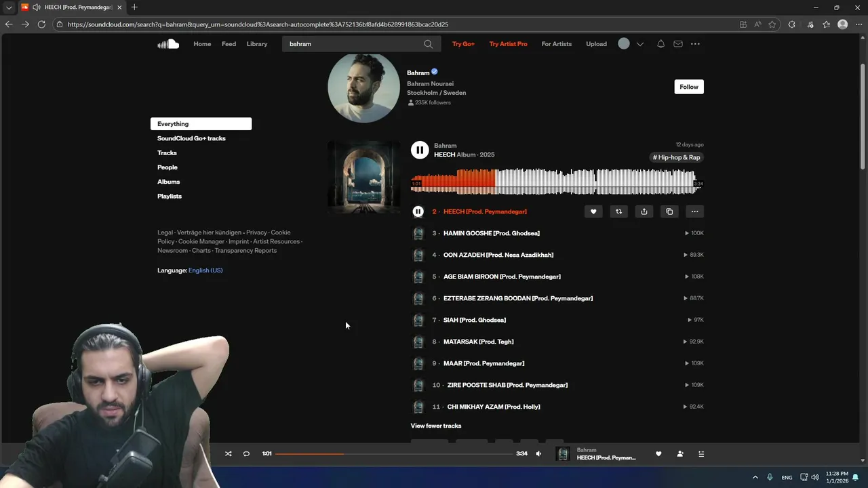Viewport: 868px width, 488px height.
Task: Open browser extensions puzzle icon
Action: [x=791, y=24]
